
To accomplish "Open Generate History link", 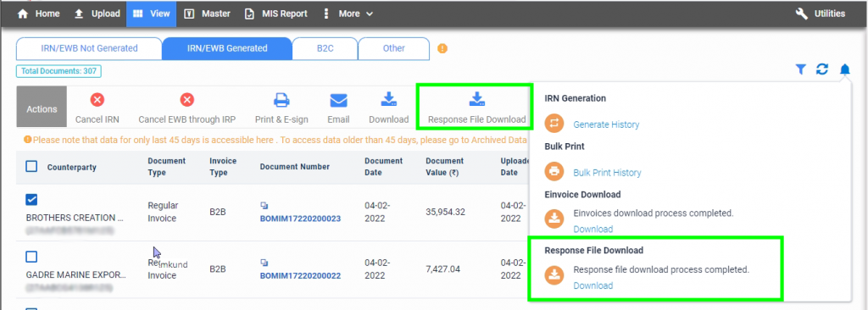I will [x=606, y=125].
